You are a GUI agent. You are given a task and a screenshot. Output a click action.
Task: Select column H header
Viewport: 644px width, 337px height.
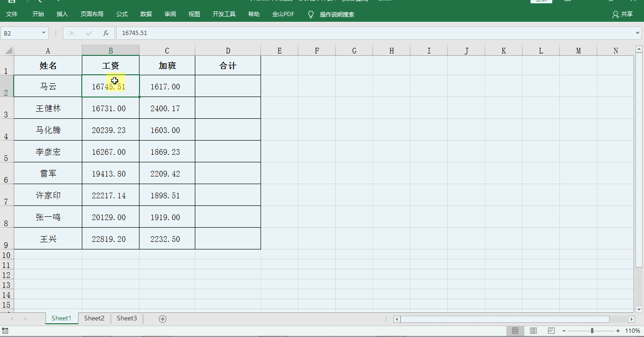coord(392,51)
